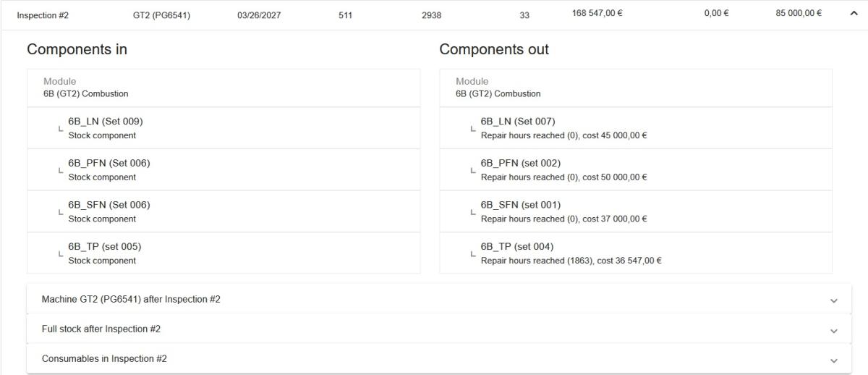
Task: Click the 0,00 € amount cell
Action: (x=716, y=14)
